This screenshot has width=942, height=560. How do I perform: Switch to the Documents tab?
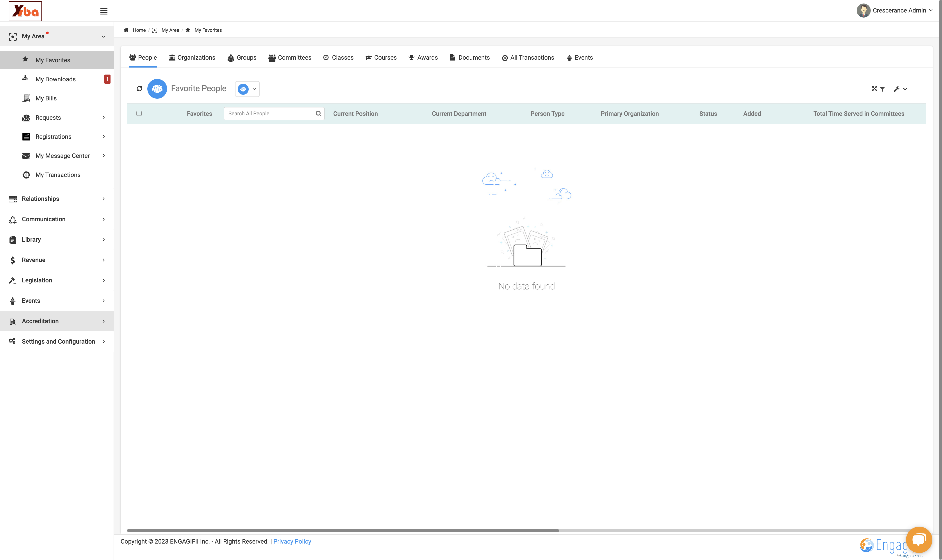click(470, 58)
